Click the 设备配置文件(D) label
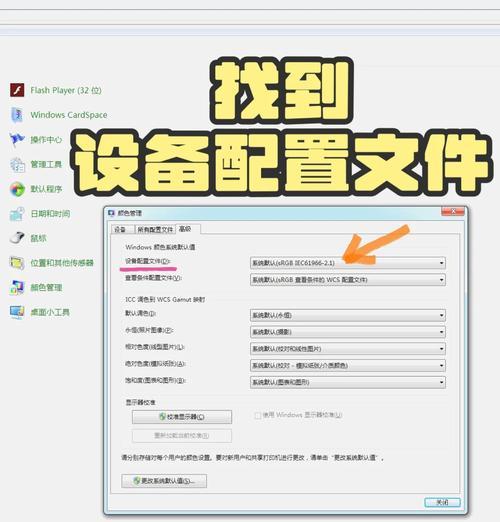The image size is (500, 522). (148, 261)
